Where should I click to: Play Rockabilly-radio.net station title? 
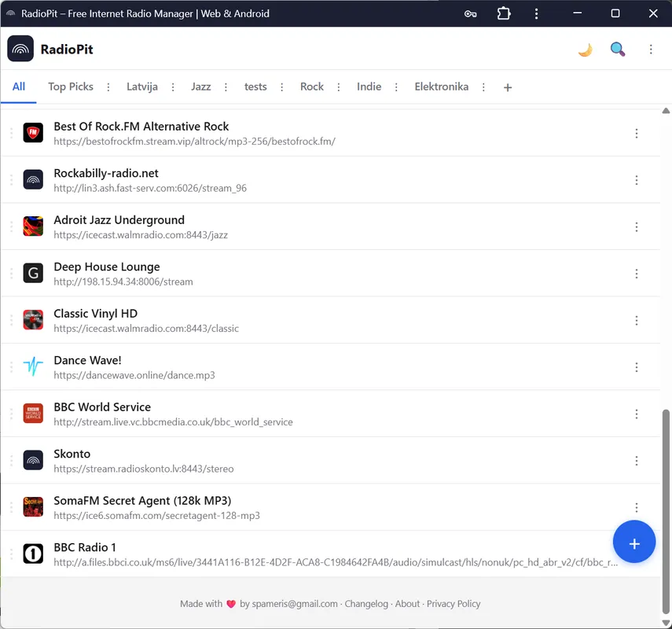(106, 173)
